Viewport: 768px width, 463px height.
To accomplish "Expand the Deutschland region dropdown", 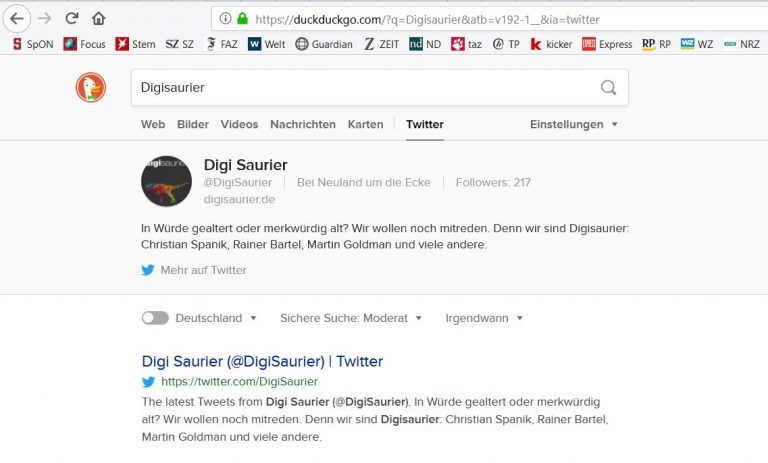I will 215,318.
